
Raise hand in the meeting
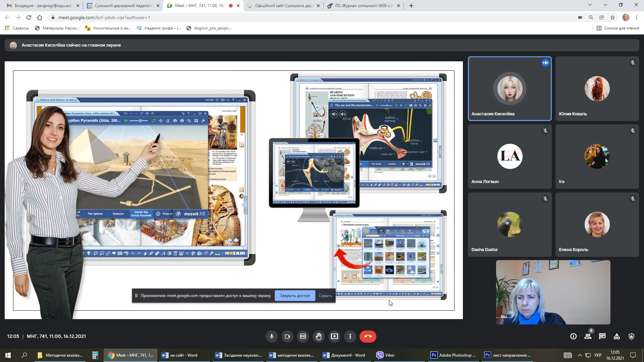tap(319, 337)
